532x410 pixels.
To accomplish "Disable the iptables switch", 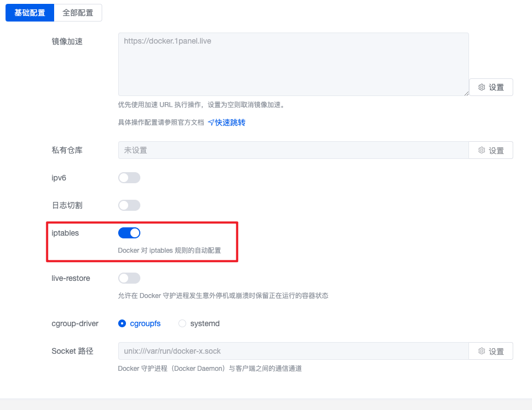I will [129, 233].
